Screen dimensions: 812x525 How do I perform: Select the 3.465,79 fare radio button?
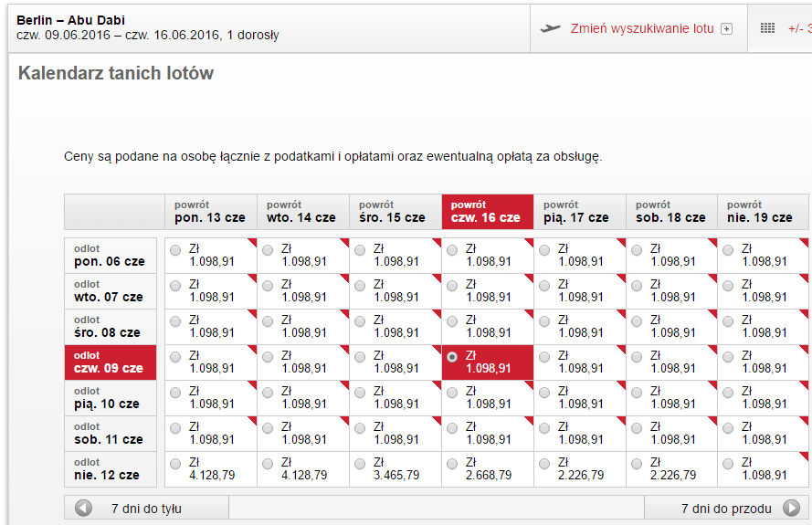(360, 464)
